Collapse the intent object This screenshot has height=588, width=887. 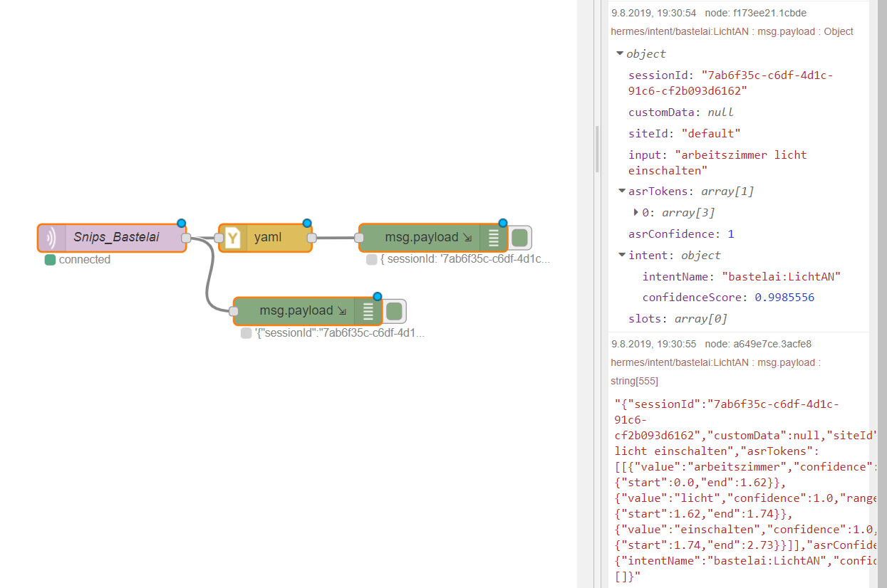621,256
